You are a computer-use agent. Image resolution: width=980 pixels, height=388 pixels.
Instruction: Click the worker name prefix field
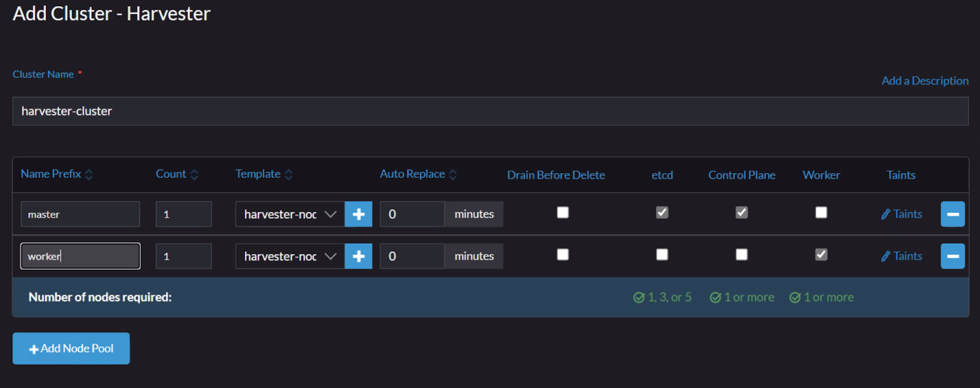pyautogui.click(x=80, y=256)
